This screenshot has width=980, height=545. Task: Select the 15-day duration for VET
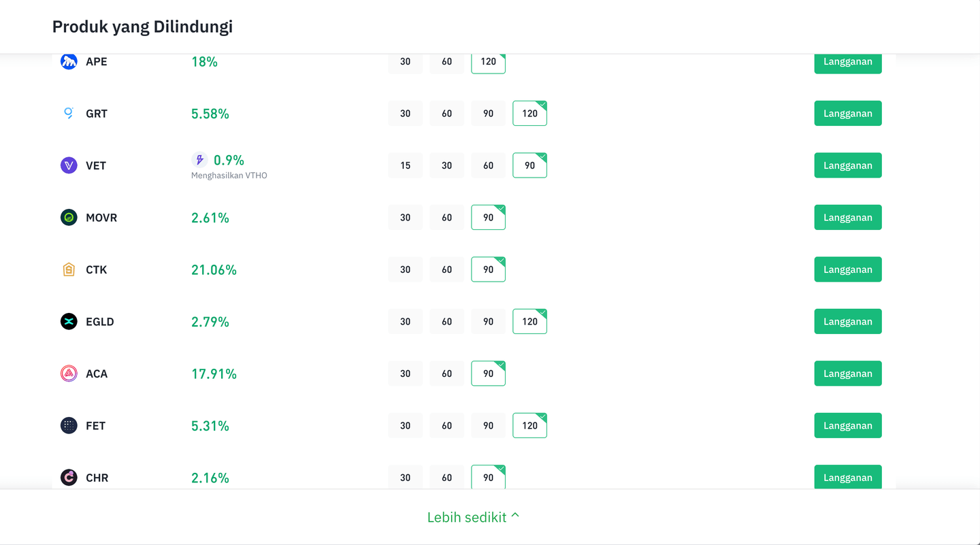pyautogui.click(x=405, y=165)
